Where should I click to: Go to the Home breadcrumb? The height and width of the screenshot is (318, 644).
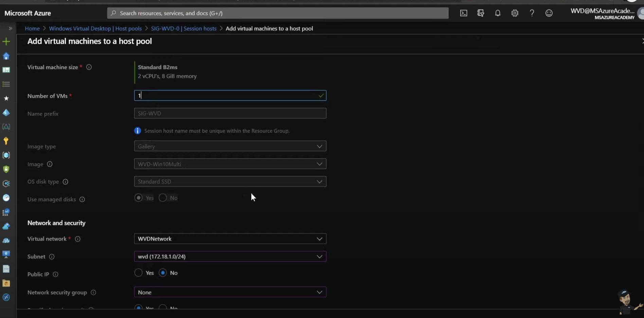pos(32,29)
